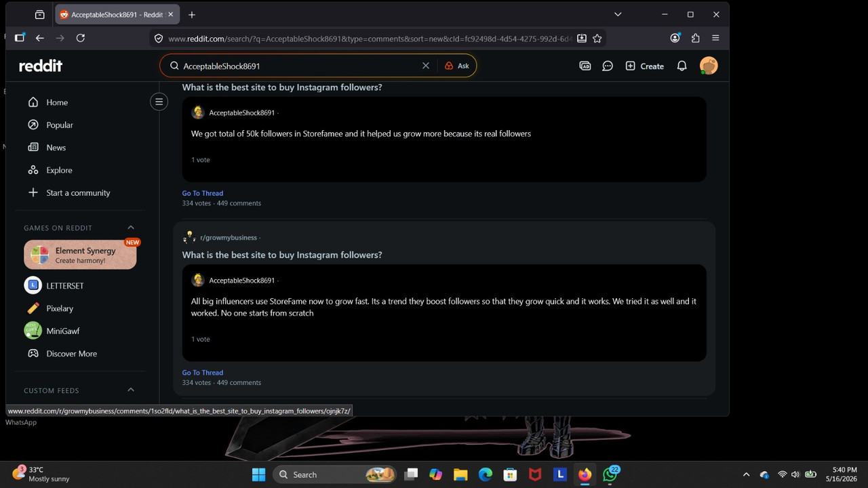Open the Firefox extensions button
Viewport: 868px width, 488px height.
click(x=695, y=38)
